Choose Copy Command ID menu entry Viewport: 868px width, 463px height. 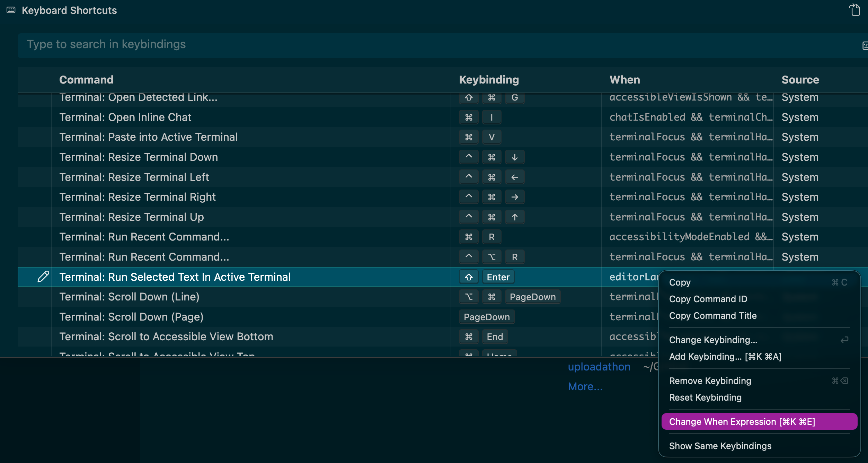708,299
